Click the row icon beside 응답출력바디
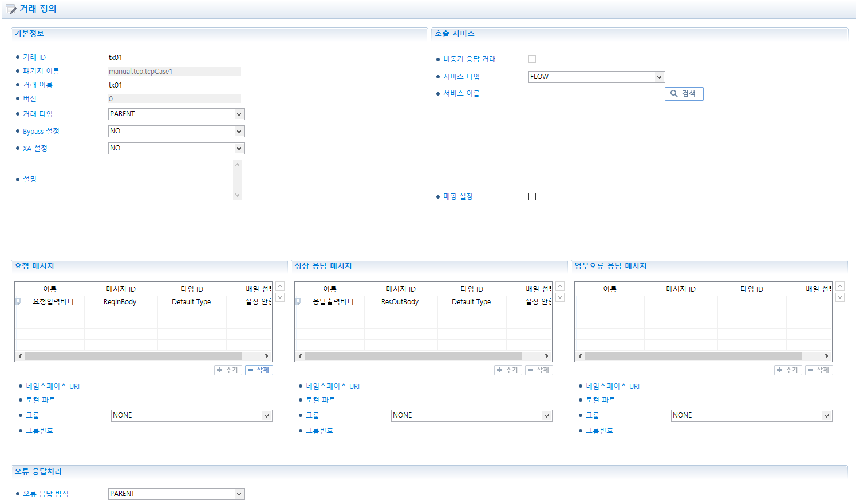This screenshot has width=856, height=504. coord(298,301)
